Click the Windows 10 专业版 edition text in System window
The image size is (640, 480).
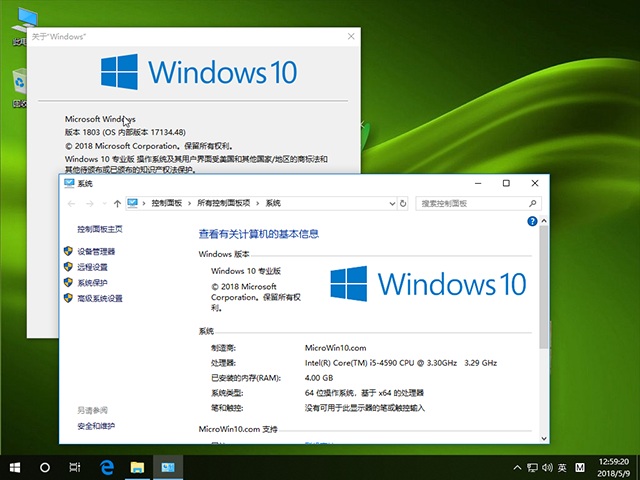(x=246, y=271)
